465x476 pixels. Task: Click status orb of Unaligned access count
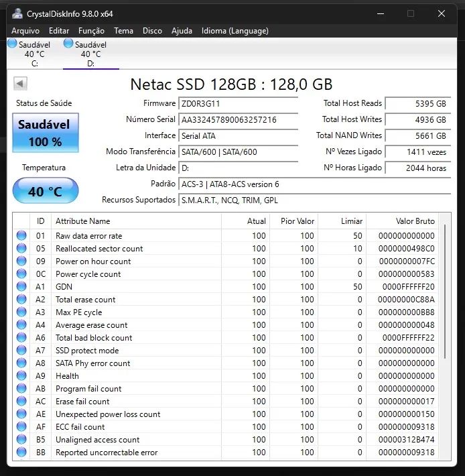pos(21,440)
